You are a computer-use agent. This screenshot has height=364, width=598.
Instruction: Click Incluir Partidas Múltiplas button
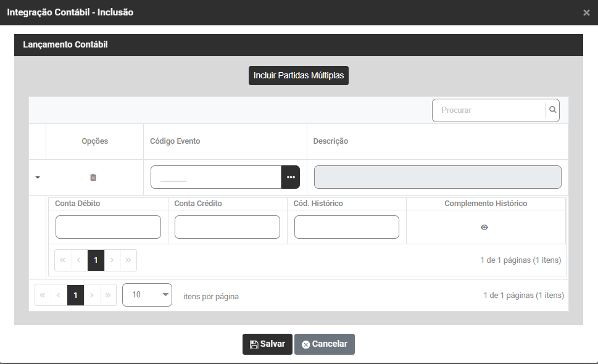[x=299, y=75]
